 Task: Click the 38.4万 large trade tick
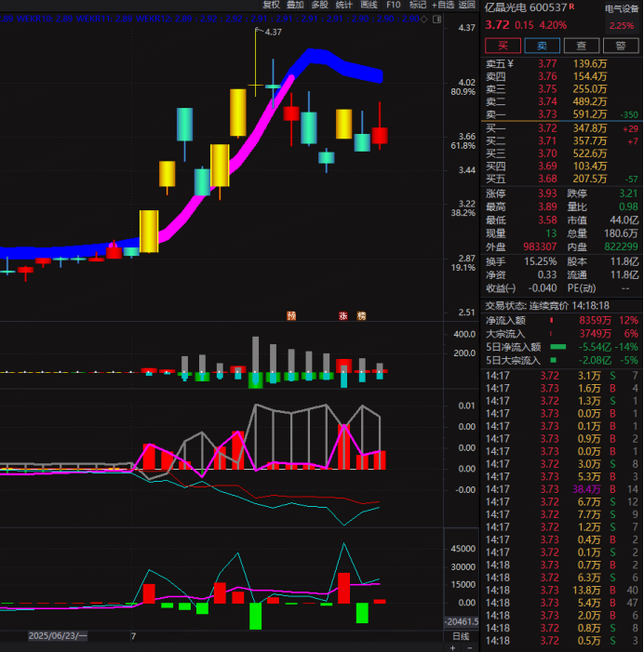[586, 489]
